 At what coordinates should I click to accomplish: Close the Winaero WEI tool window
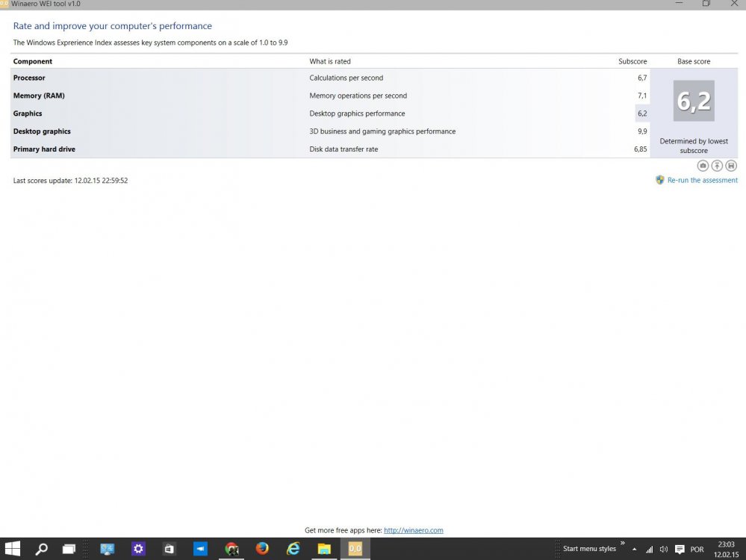click(735, 3)
